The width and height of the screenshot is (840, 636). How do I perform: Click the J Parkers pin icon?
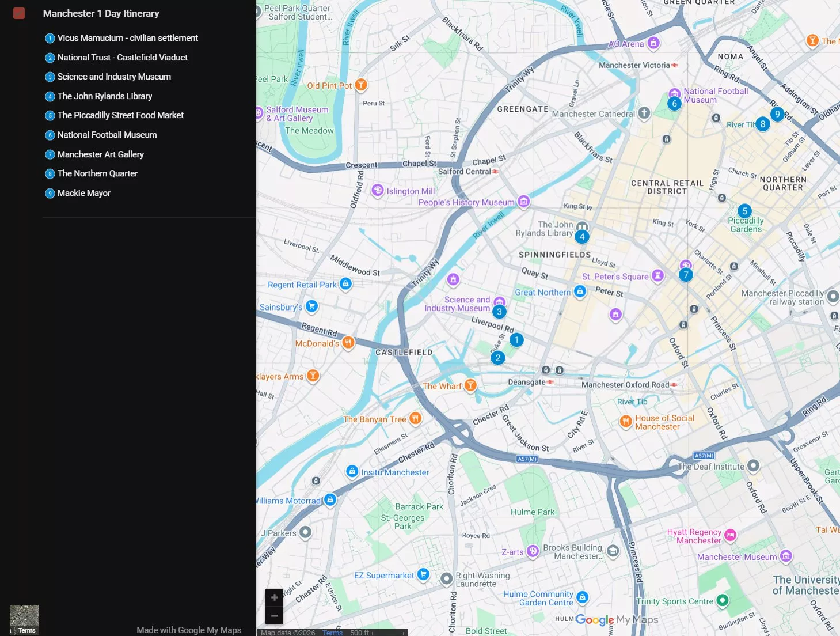point(305,532)
